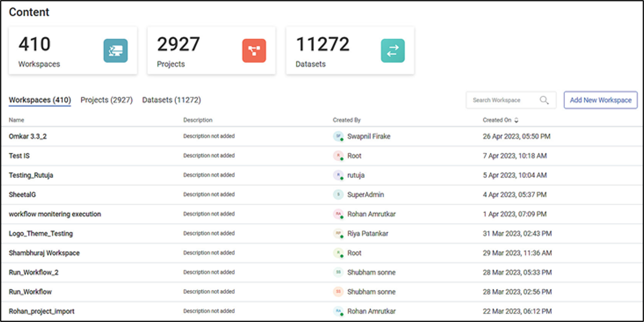Open the Shambhuraj Workspace entry
644x322 pixels.
point(44,253)
